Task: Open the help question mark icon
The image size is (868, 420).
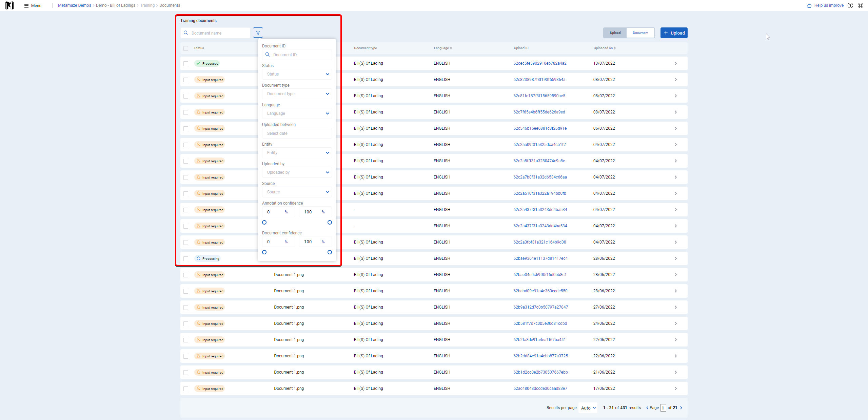Action: point(850,5)
